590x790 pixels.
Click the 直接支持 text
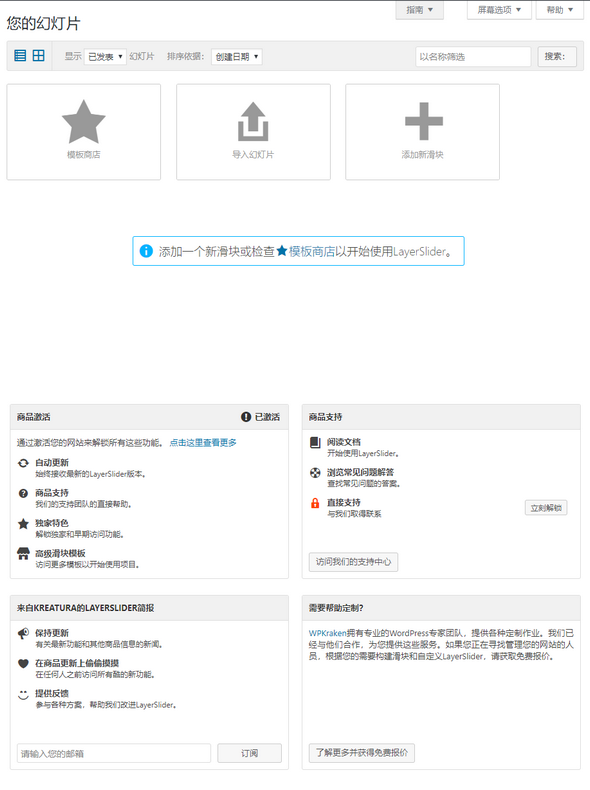pyautogui.click(x=344, y=502)
